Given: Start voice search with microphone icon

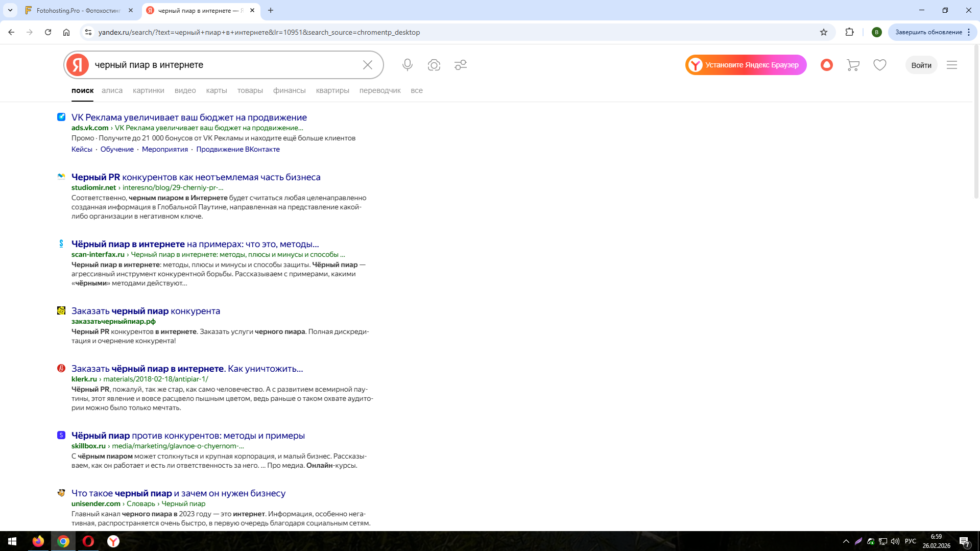Looking at the screenshot, I should pyautogui.click(x=408, y=65).
